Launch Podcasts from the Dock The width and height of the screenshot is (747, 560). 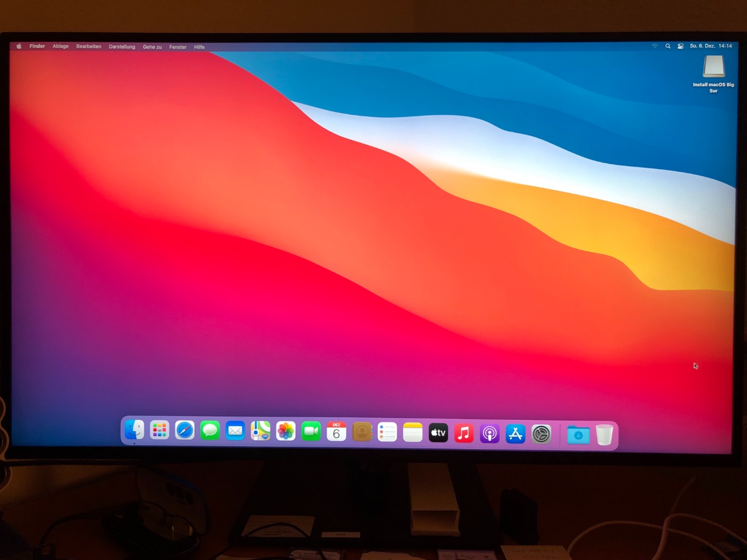pos(489,434)
